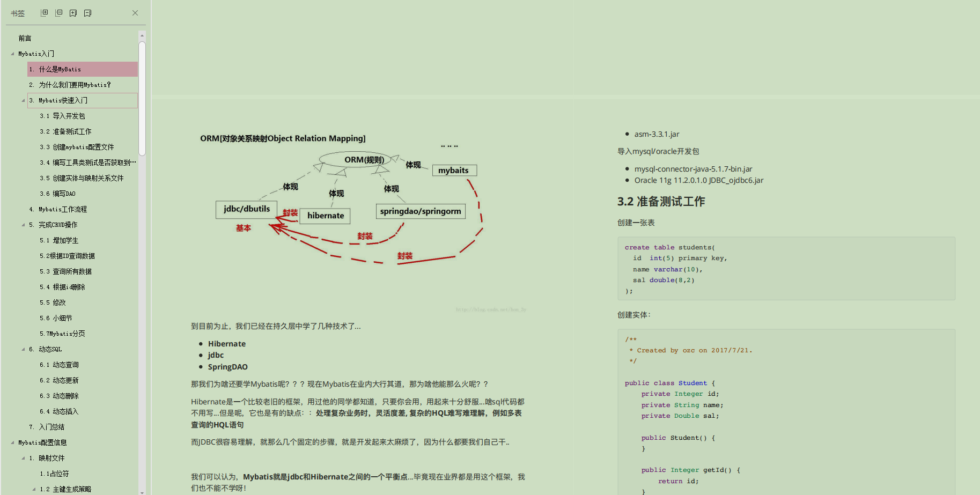Viewport: 980px width, 495px height.
Task: Click the 创建实体: paragraph text
Action: pyautogui.click(x=633, y=315)
